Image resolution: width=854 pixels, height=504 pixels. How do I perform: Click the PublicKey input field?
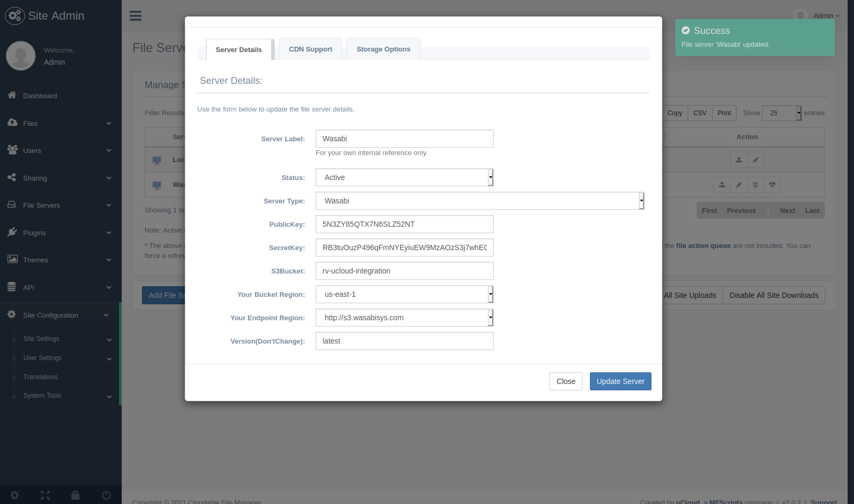click(404, 224)
